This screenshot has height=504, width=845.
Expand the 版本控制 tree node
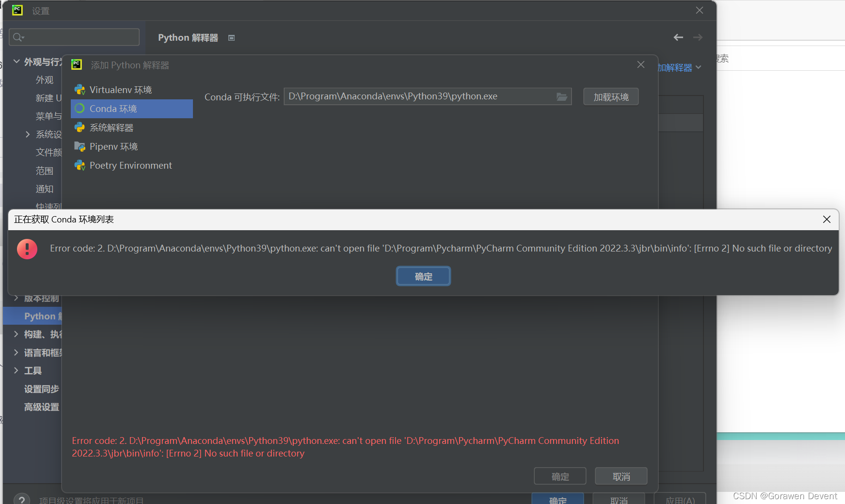tap(16, 298)
